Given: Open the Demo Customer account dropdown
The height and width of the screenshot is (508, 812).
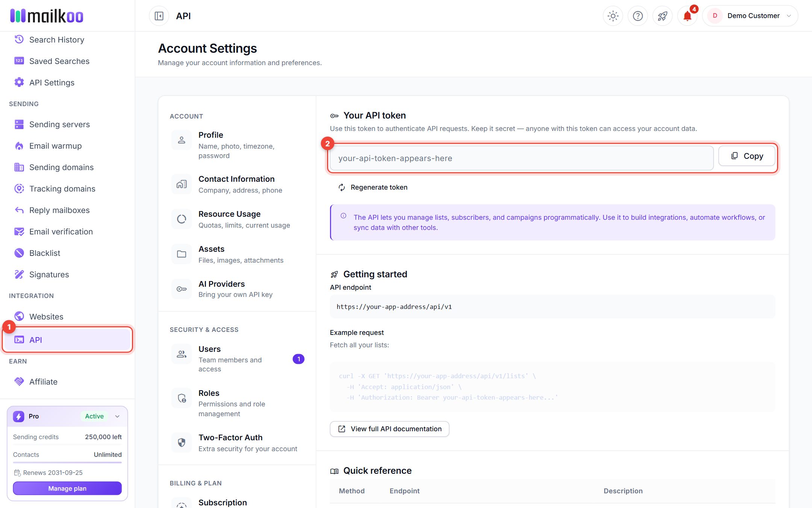Looking at the screenshot, I should (x=750, y=16).
